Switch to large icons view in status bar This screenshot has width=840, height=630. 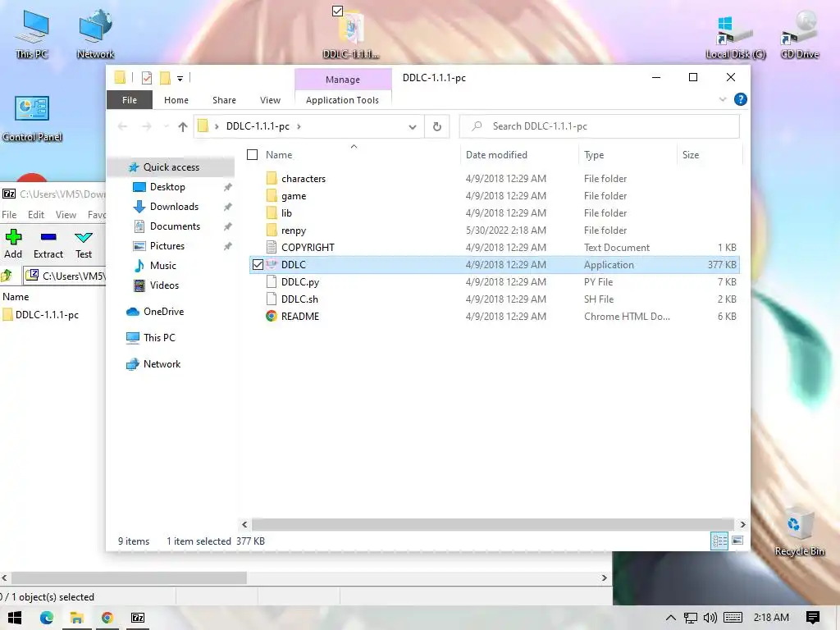[737, 541]
